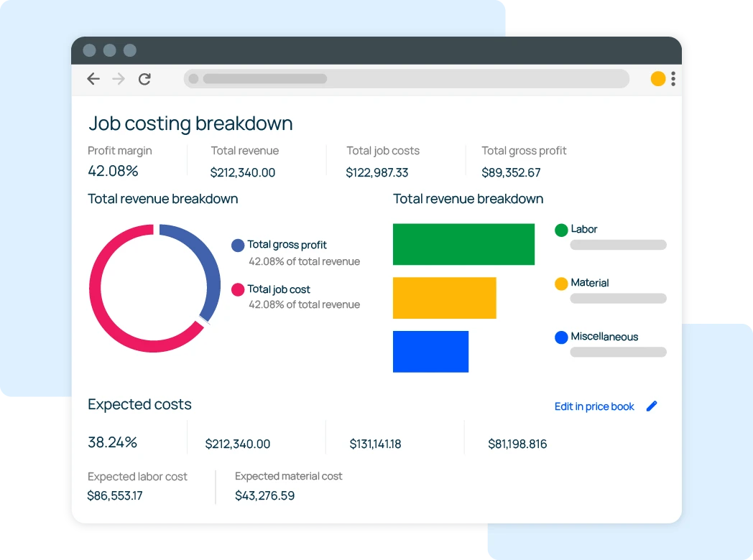Click expected cost value $131,141.18

375,444
